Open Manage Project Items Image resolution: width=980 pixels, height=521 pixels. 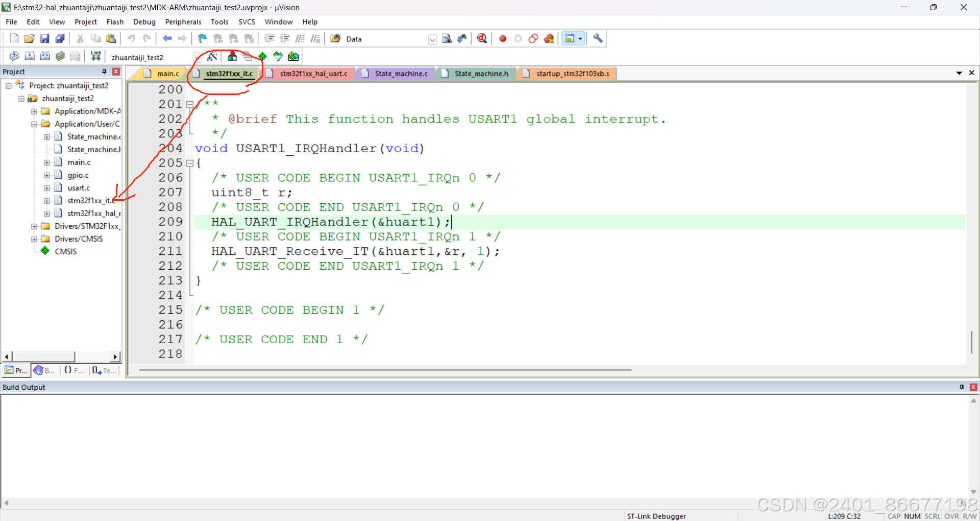pos(232,56)
